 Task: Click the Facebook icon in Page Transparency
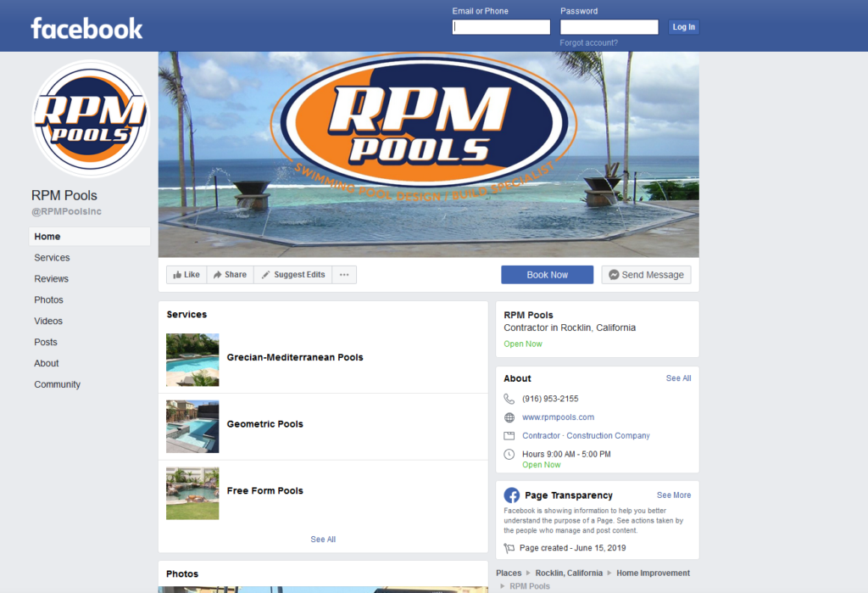click(511, 495)
